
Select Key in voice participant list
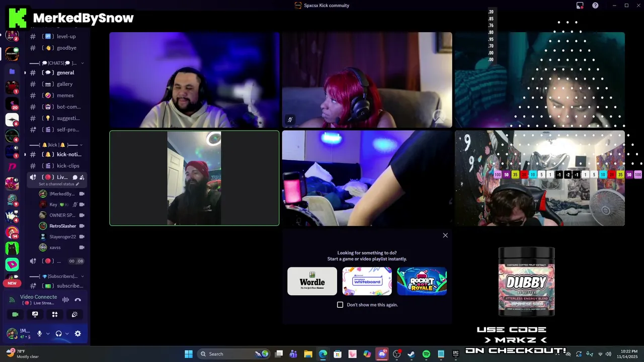point(61,205)
